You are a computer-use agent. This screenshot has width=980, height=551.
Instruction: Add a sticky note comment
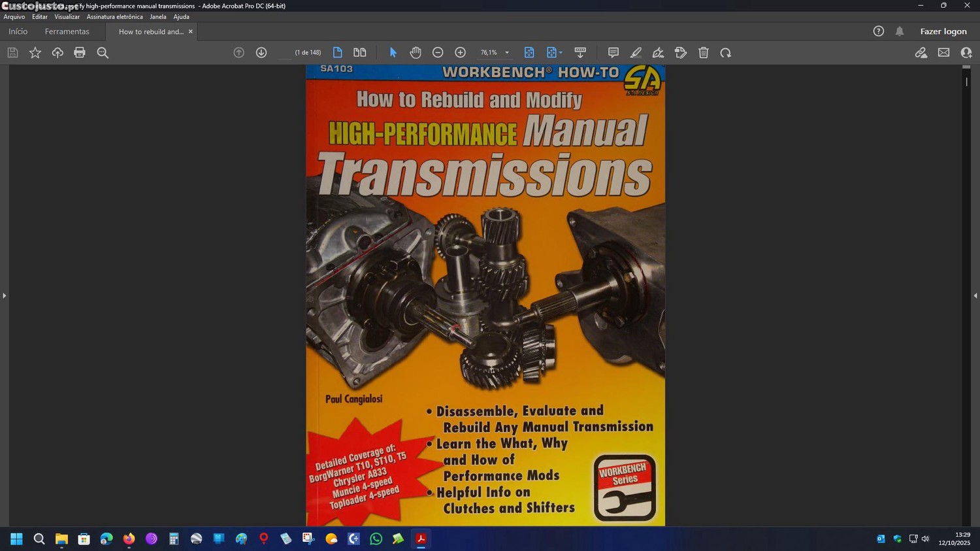click(613, 53)
